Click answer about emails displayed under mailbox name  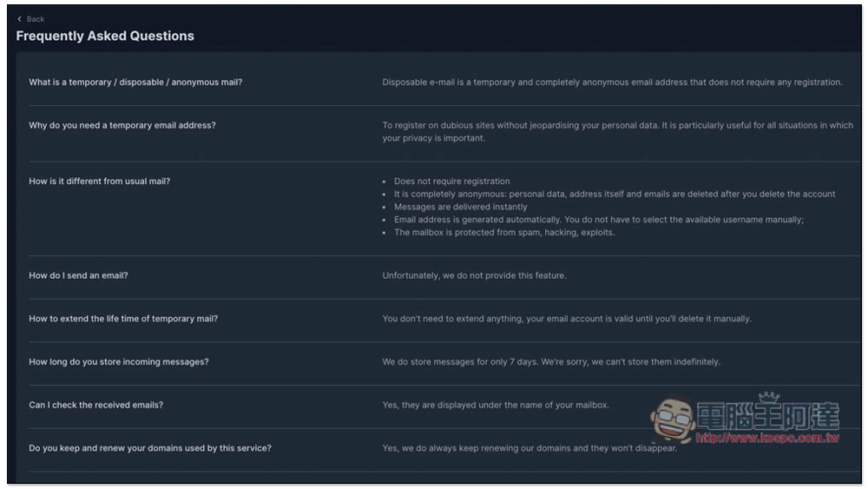tap(496, 405)
